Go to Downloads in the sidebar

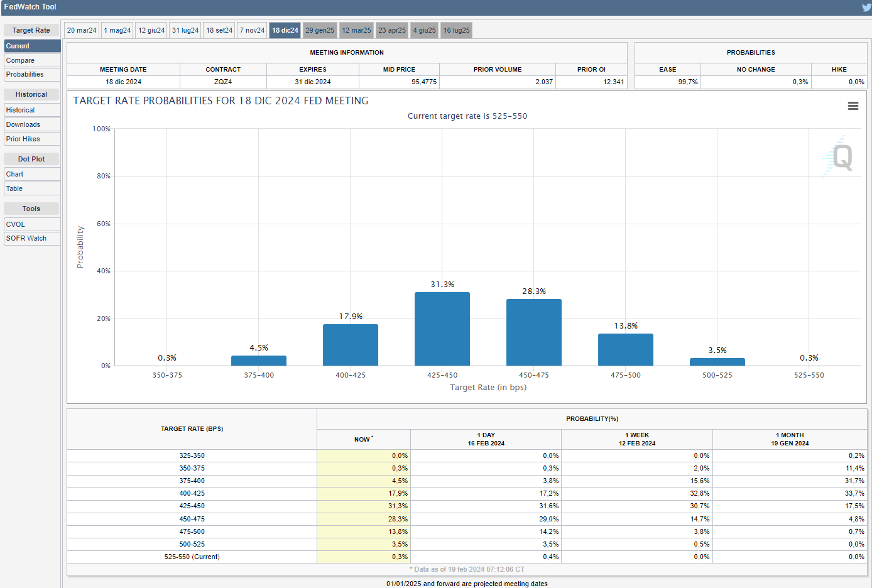[x=32, y=124]
